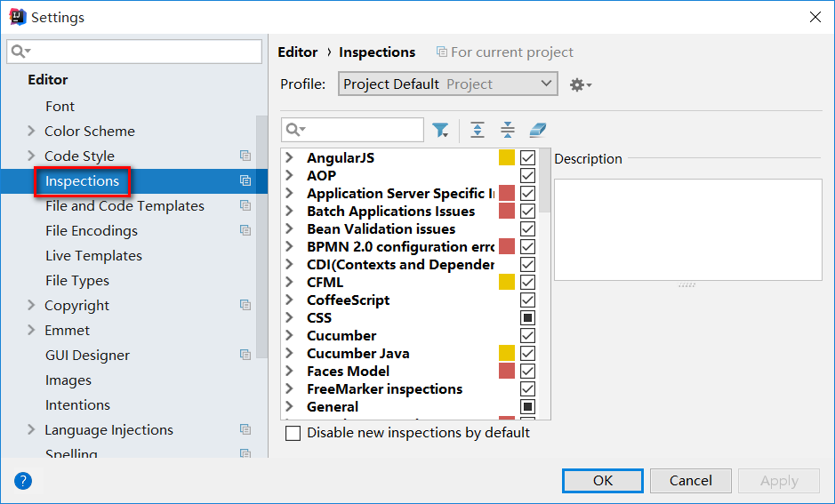This screenshot has width=835, height=504.
Task: Click the project-level icon beside Code Style
Action: coord(245,156)
